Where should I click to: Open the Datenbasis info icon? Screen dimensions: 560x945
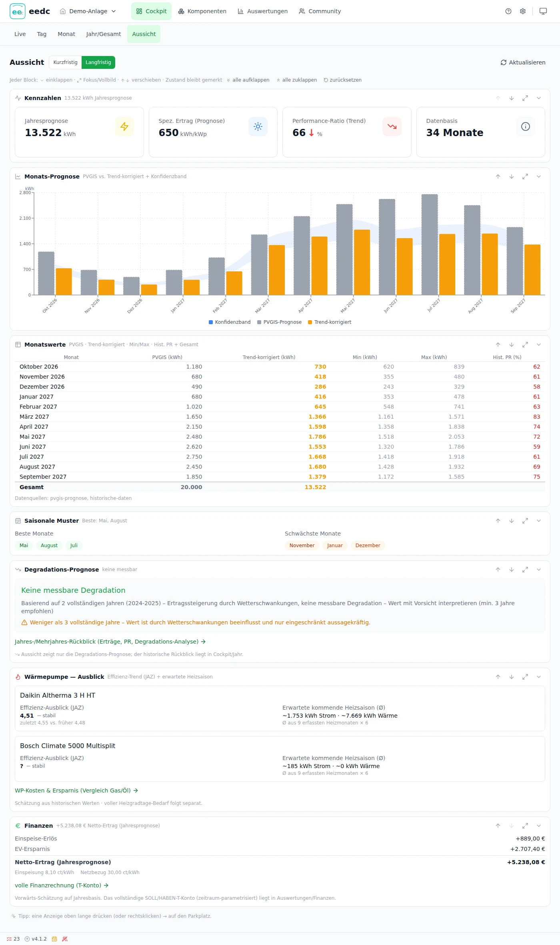point(526,126)
